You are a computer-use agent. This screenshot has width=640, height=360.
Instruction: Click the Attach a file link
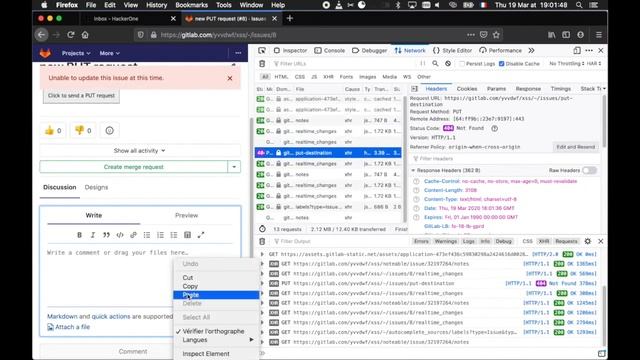coord(69,327)
